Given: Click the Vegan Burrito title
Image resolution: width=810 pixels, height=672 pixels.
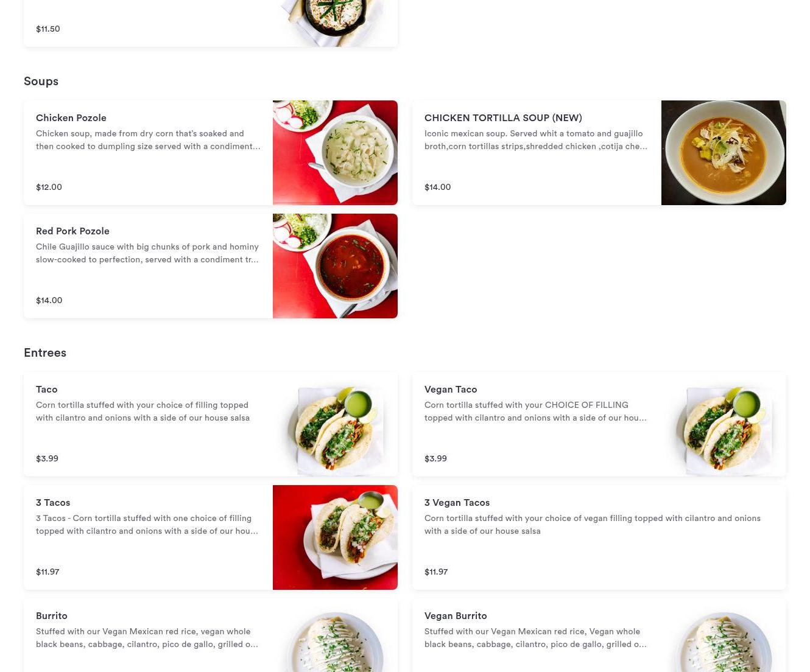Looking at the screenshot, I should tap(456, 615).
